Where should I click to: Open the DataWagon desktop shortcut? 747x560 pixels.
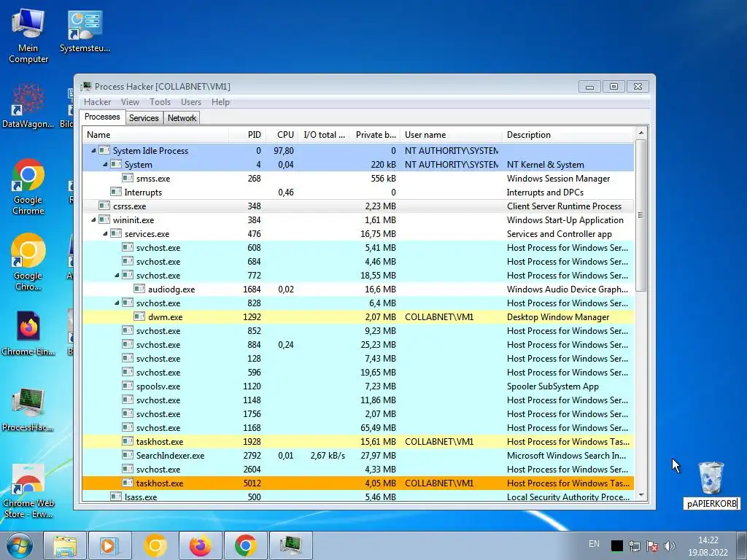coord(28,106)
